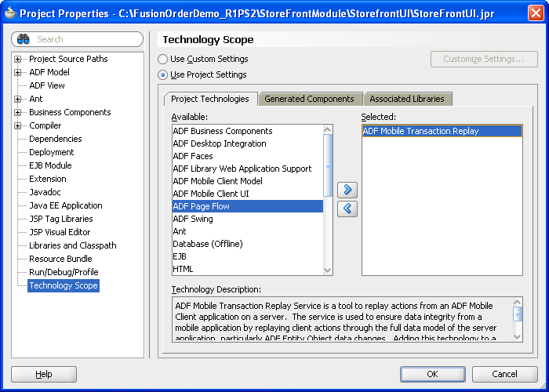Select Javadoc in the tree

[45, 192]
